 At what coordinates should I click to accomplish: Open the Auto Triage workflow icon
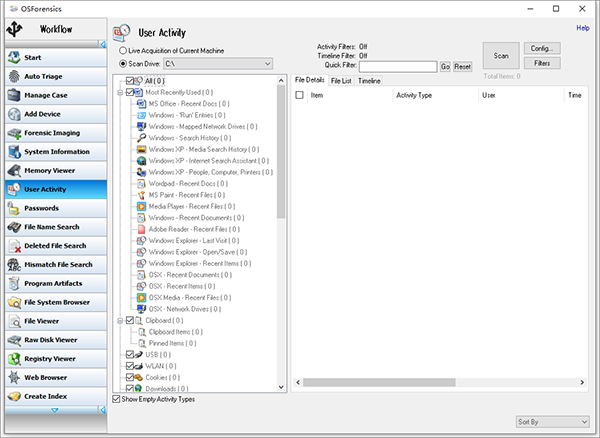tap(15, 76)
